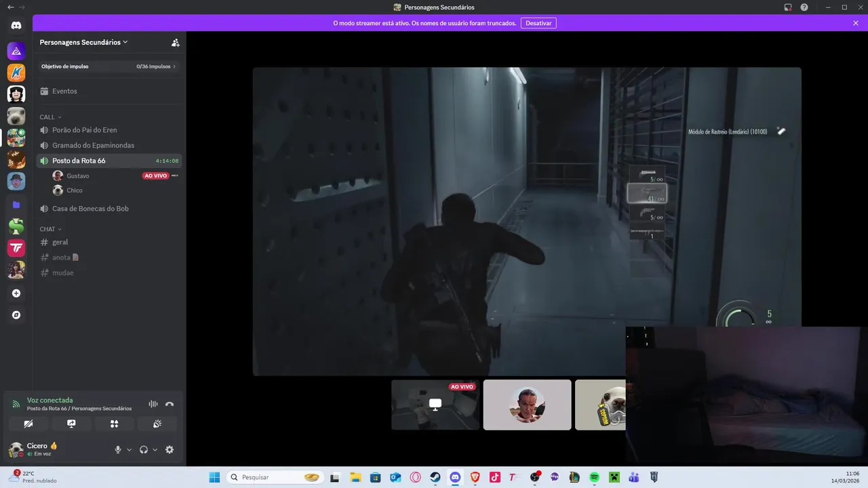
Task: Open Discord help question mark icon
Action: pos(804,7)
